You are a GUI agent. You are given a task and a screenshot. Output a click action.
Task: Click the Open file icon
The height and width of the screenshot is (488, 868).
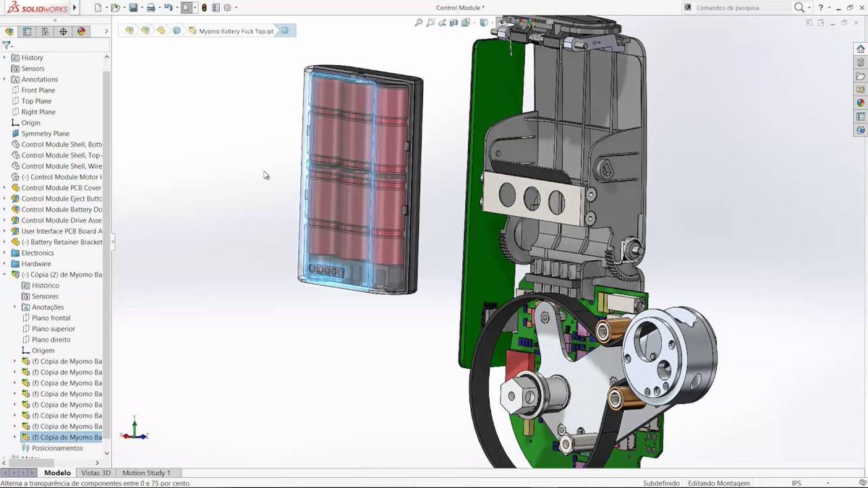coord(115,7)
